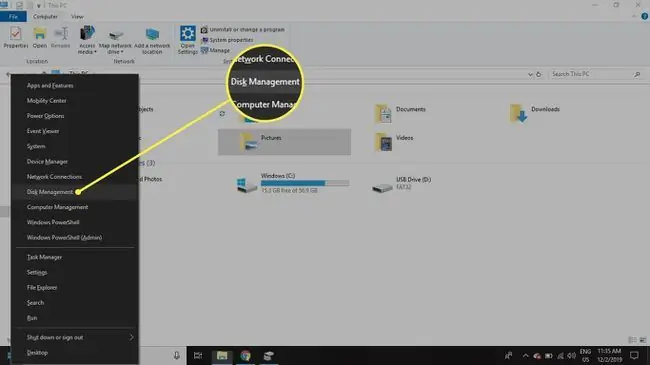Click the People tray icon
This screenshot has width=650, height=365.
point(509,355)
